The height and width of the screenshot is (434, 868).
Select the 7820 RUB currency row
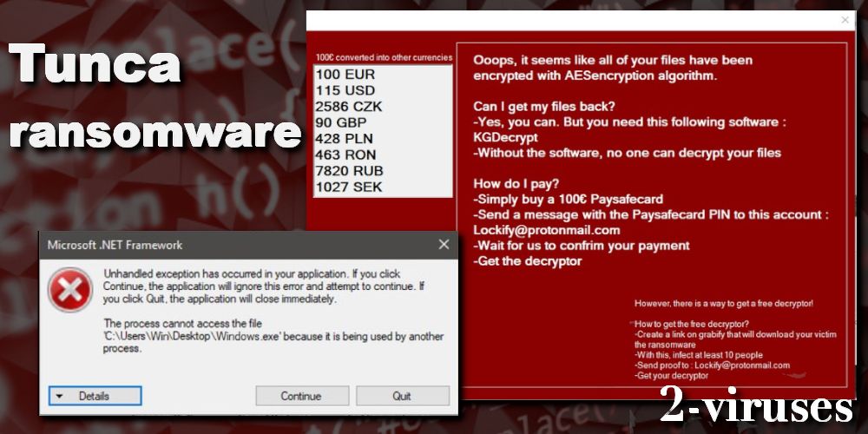click(x=383, y=170)
